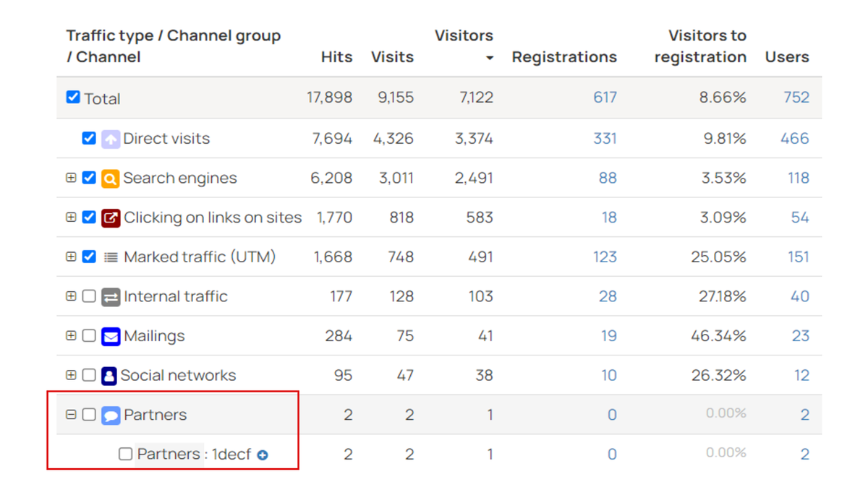Open Direct visits users link 466

795,139
